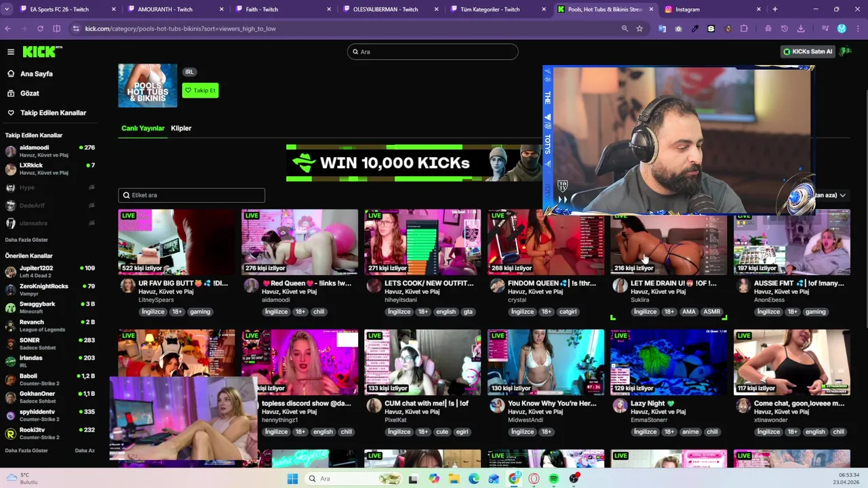The height and width of the screenshot is (488, 868).
Task: Open the MidwestAndi channel avatar
Action: [x=497, y=405]
